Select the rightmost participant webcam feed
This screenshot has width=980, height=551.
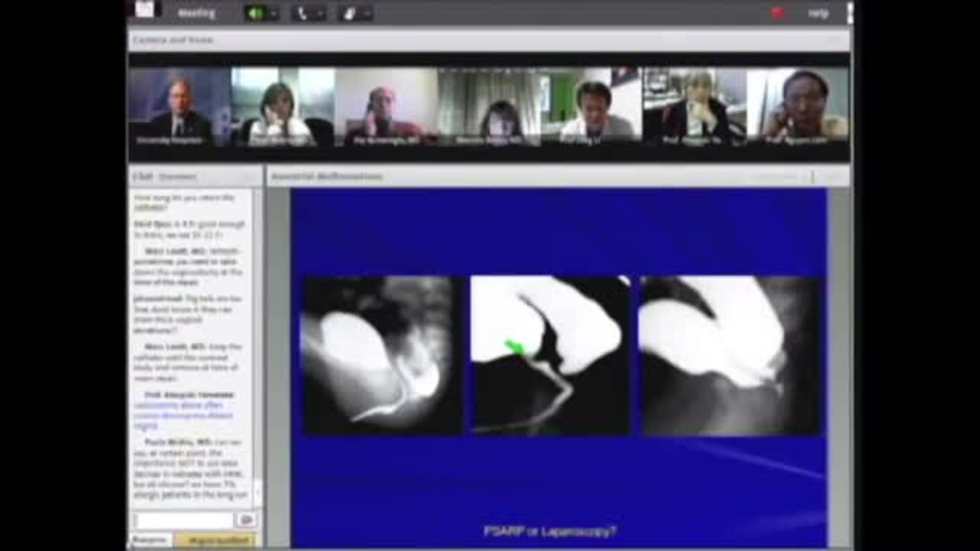click(796, 107)
